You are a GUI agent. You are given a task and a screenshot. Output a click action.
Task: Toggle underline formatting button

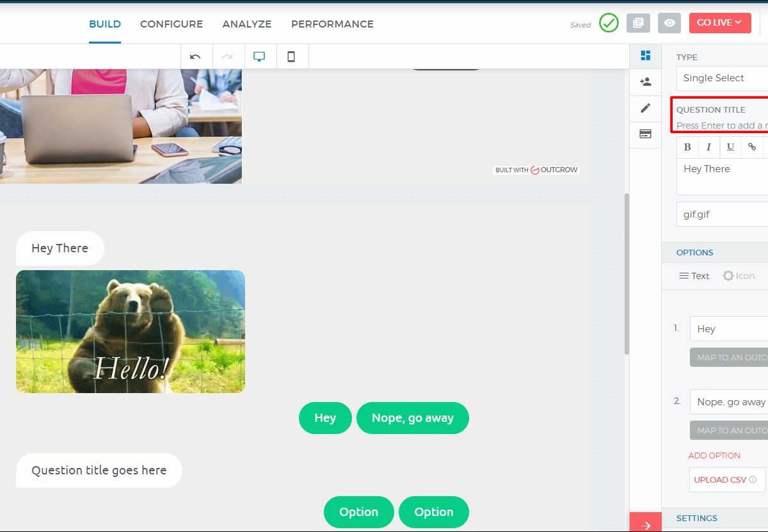pyautogui.click(x=730, y=147)
